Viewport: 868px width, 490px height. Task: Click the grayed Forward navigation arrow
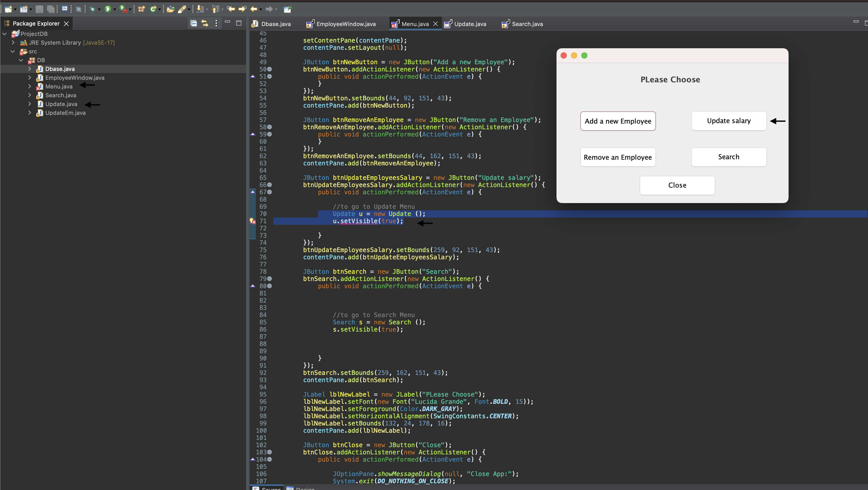click(x=269, y=9)
